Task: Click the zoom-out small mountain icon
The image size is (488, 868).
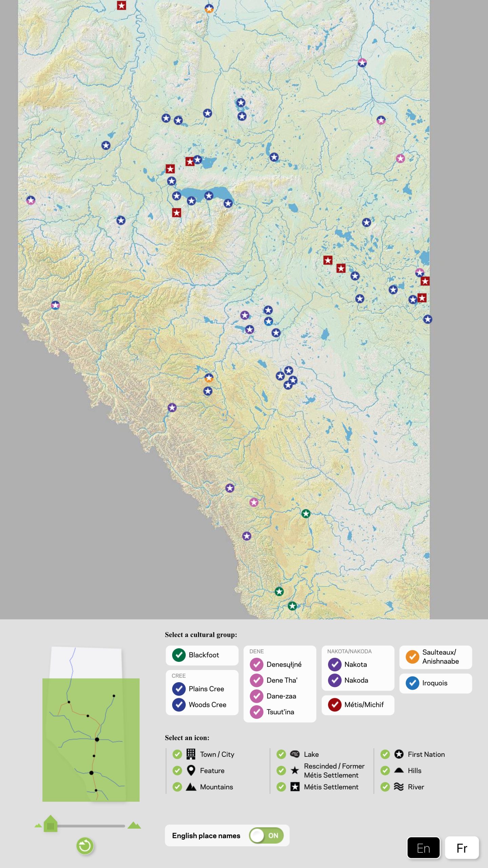Action: pyautogui.click(x=38, y=826)
